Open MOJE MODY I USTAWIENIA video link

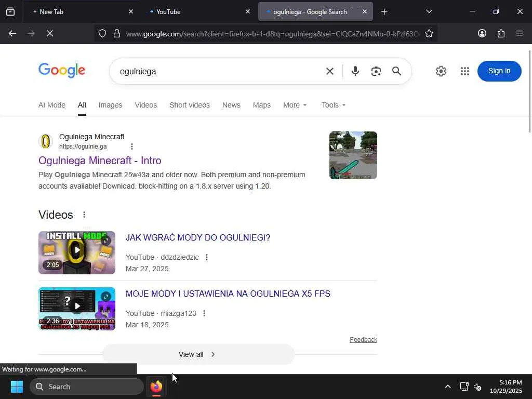pos(228,294)
